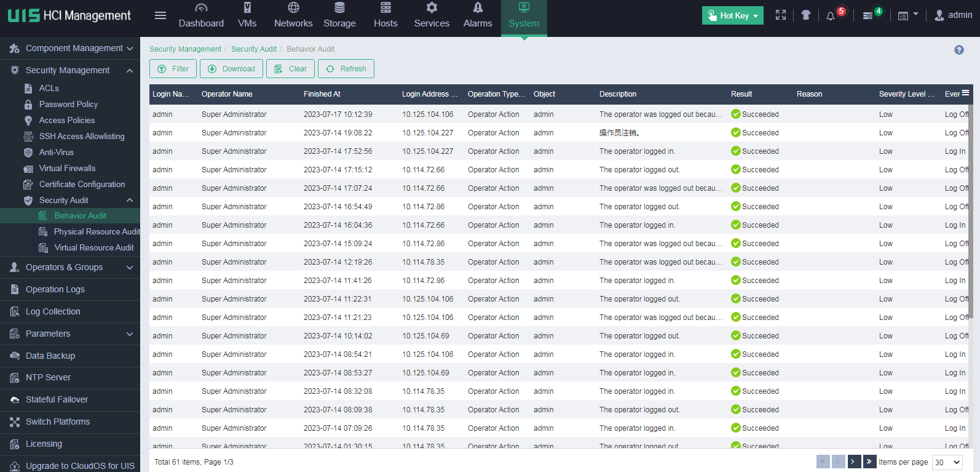
Task: Switch to the Networks tab
Action: [293, 17]
